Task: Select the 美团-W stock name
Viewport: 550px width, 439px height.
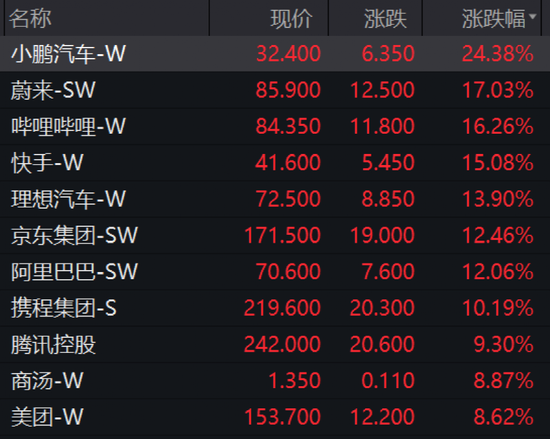Action: (47, 417)
